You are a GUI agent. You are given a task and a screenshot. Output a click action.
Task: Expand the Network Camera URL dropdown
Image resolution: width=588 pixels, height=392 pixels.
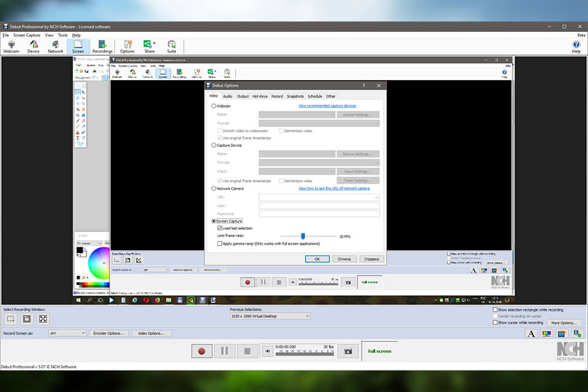377,198
